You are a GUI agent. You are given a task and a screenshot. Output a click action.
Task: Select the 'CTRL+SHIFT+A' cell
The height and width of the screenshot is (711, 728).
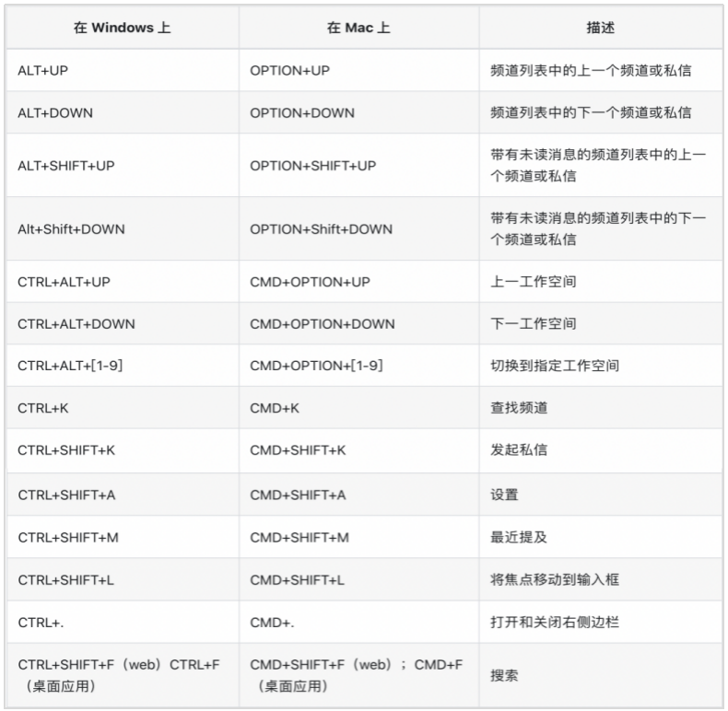click(x=123, y=495)
